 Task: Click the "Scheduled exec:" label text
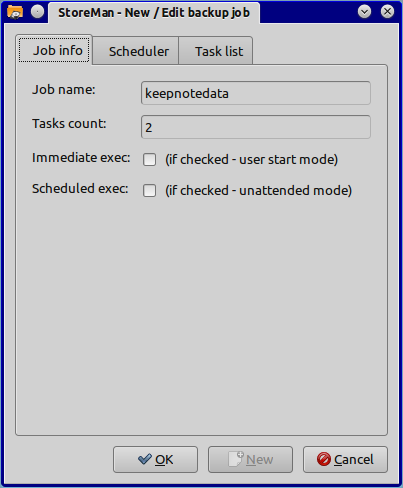[x=80, y=189]
